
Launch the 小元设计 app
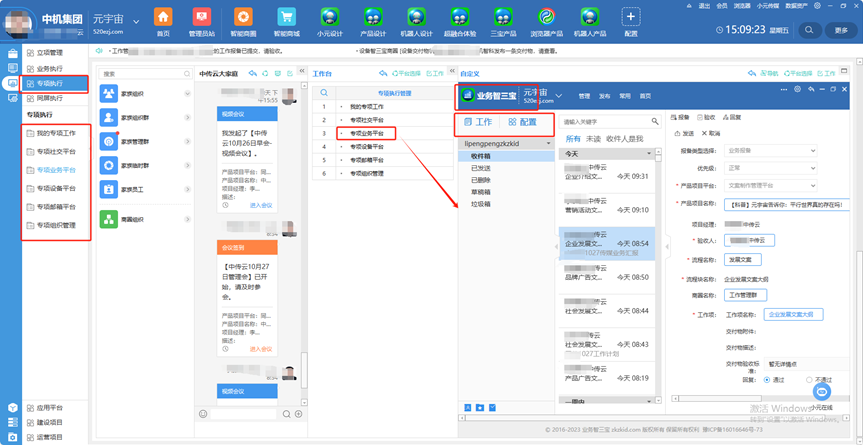330,17
